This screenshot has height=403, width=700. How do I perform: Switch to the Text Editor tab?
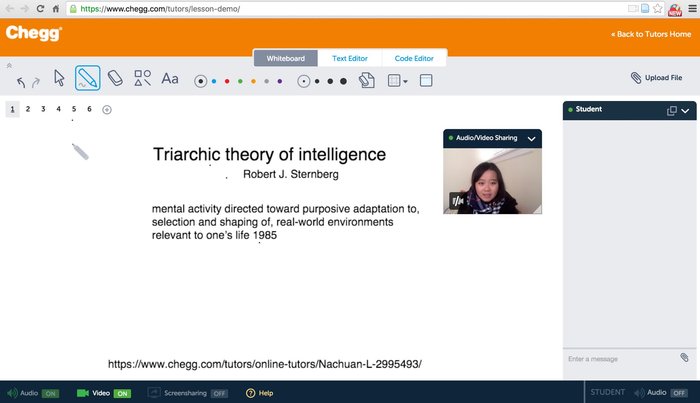point(350,58)
